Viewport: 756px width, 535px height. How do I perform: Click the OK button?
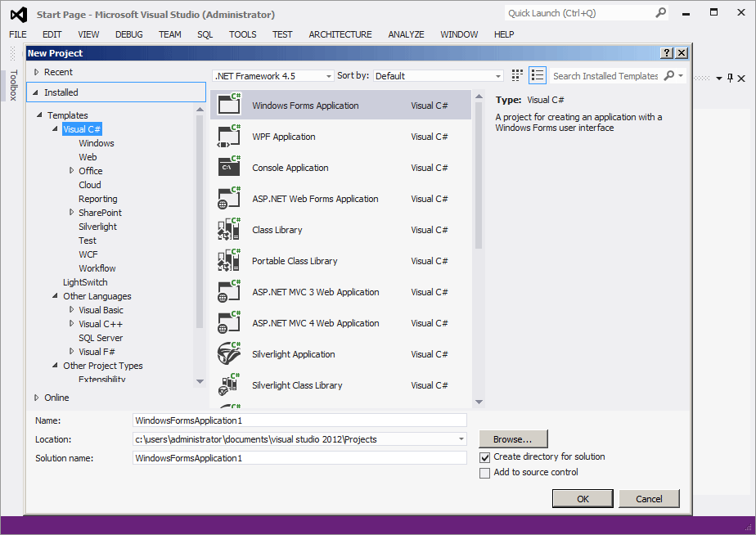pos(583,499)
